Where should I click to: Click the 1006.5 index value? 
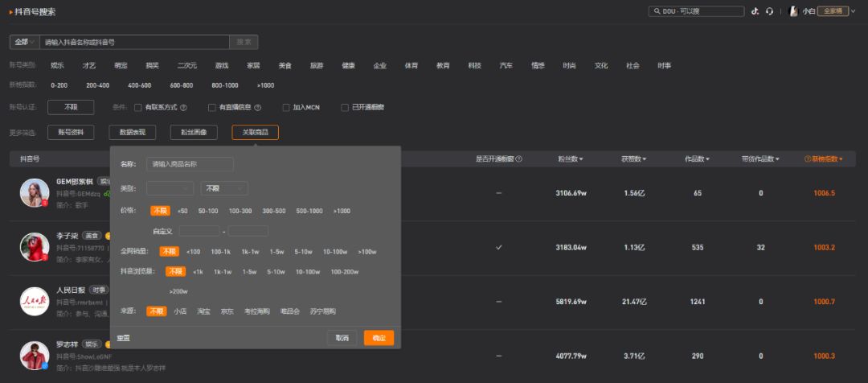825,193
